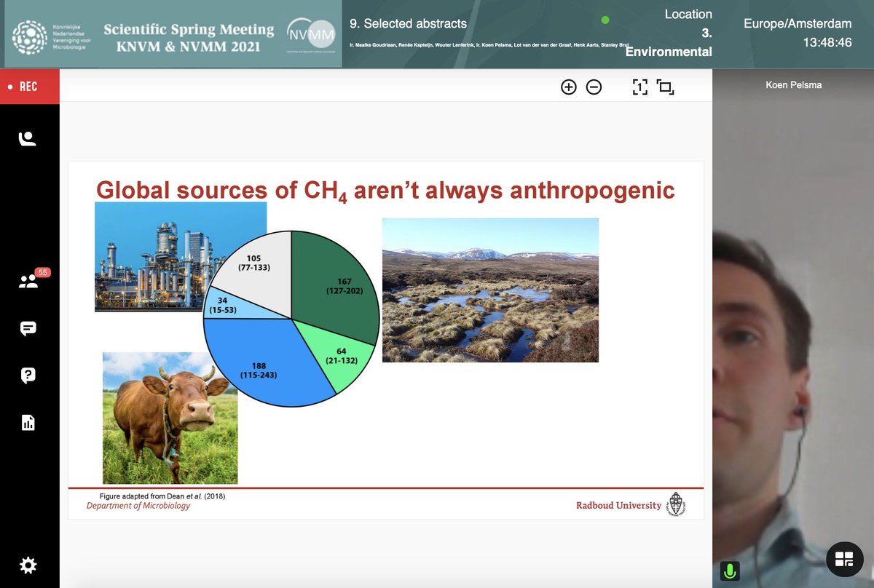Viewport: 874px width, 588px height.
Task: Zoom out of the slide with minus icon
Action: (594, 87)
